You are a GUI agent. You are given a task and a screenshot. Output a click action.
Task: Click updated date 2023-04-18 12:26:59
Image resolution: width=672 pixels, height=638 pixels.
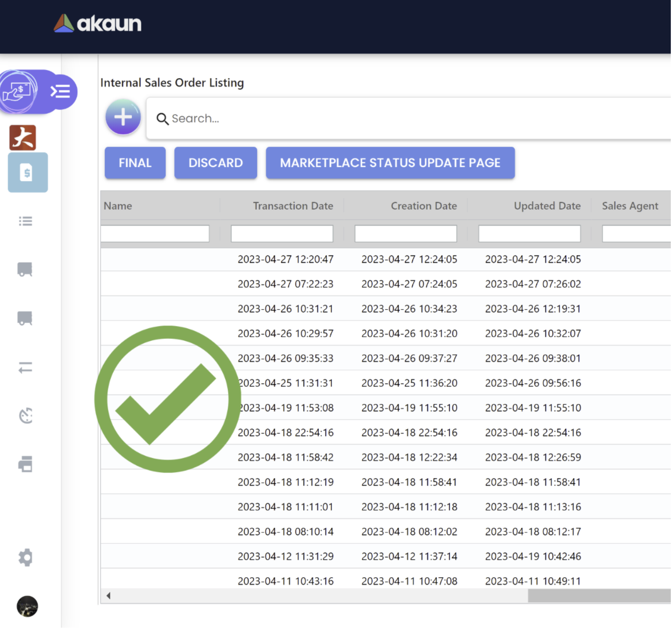(533, 457)
